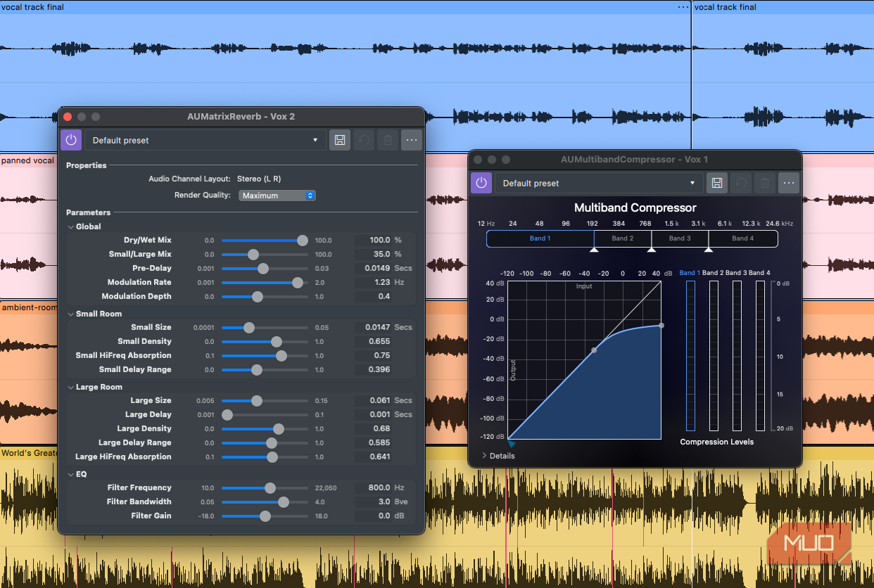Open vocal track final options ellipsis

click(683, 7)
